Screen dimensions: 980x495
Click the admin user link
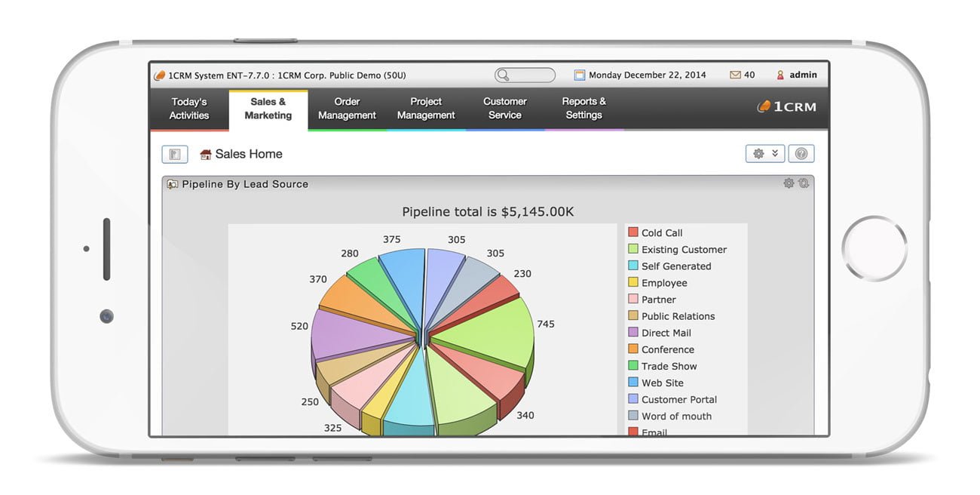tap(804, 75)
